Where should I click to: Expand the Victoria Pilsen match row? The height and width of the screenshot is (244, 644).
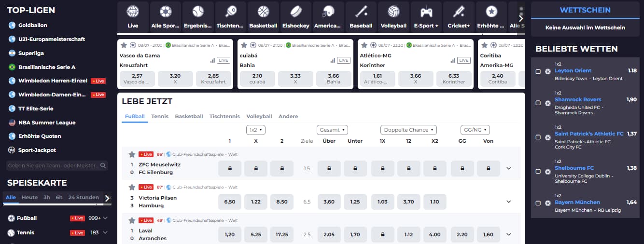pos(508,202)
